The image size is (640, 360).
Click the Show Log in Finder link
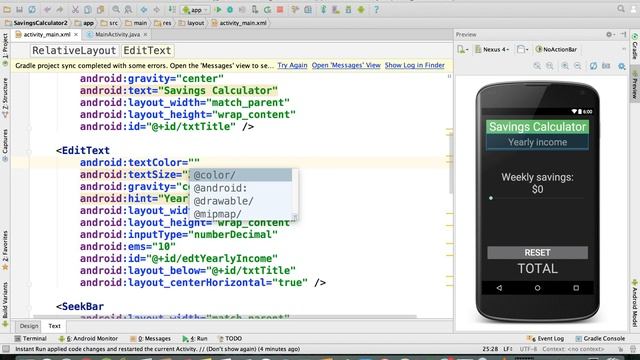(415, 65)
